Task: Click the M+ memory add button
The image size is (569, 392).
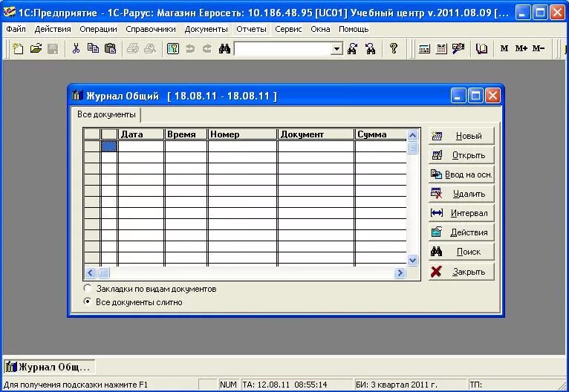Action: [x=521, y=48]
